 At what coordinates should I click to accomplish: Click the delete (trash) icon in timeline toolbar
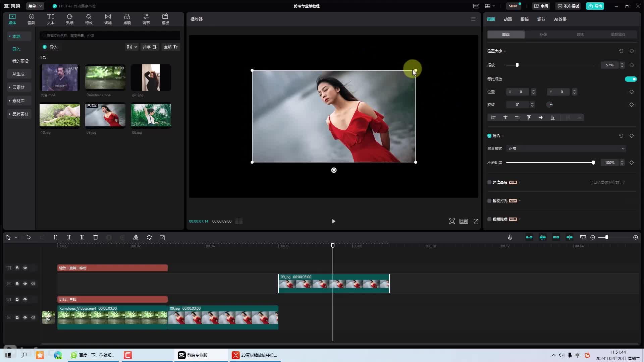96,237
